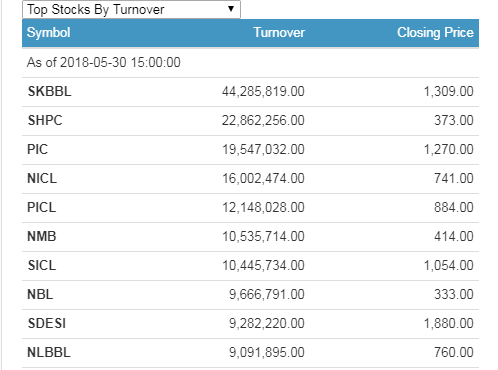Click turnover value 9,666,791.00
Image resolution: width=498 pixels, height=370 pixels.
tap(267, 294)
